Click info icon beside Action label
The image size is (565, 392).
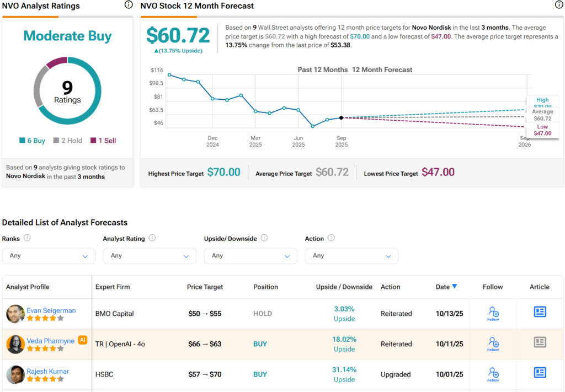331,238
